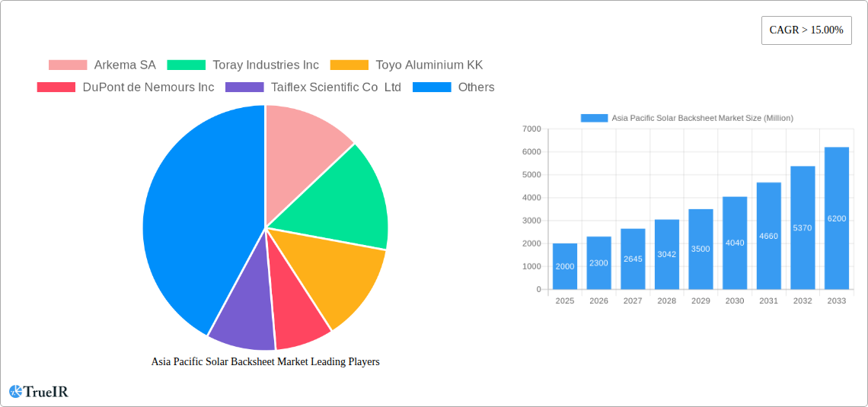
Task: Click the 2033 x-axis year label
Action: coord(837,300)
